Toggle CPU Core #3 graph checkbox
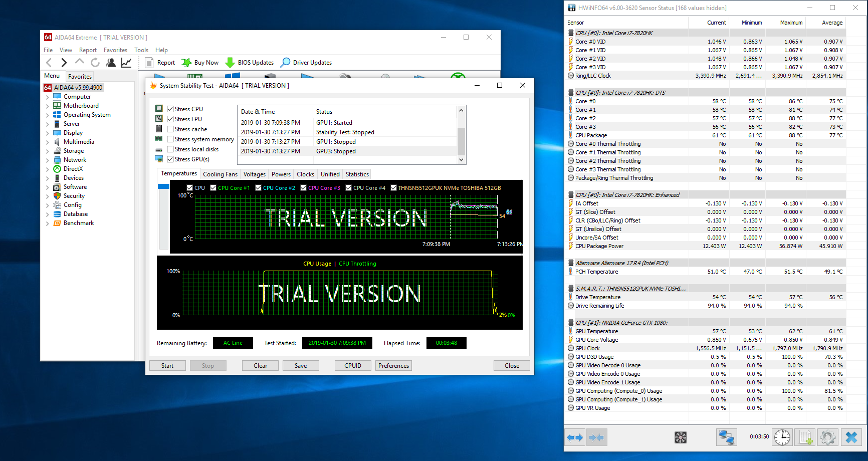Viewport: 868px width, 461px height. tap(304, 188)
